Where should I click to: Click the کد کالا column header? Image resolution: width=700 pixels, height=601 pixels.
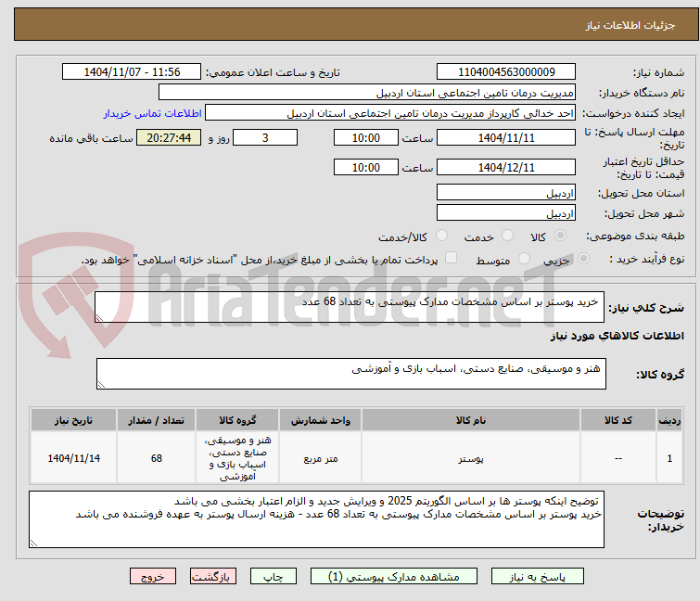point(618,420)
